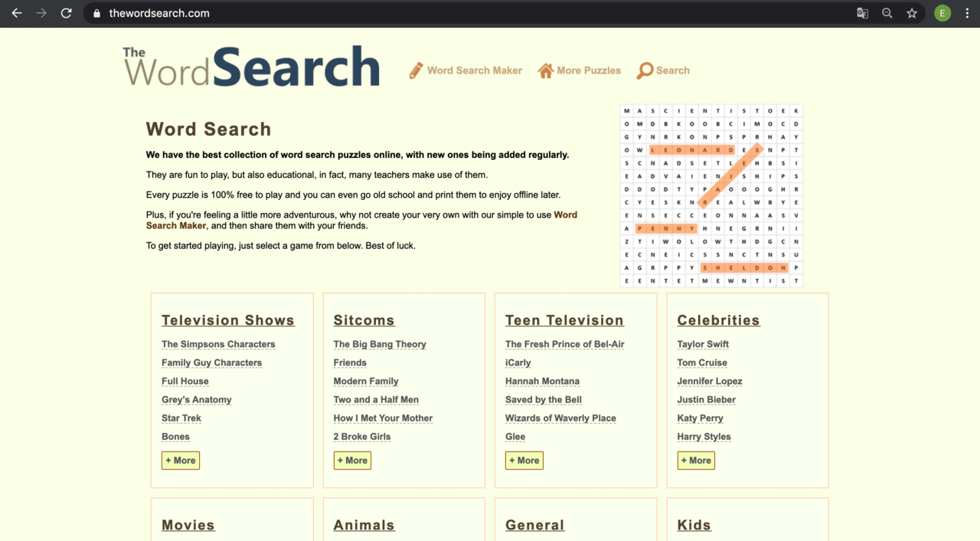Expand Television Shows with + More
This screenshot has width=980, height=541.
point(181,461)
